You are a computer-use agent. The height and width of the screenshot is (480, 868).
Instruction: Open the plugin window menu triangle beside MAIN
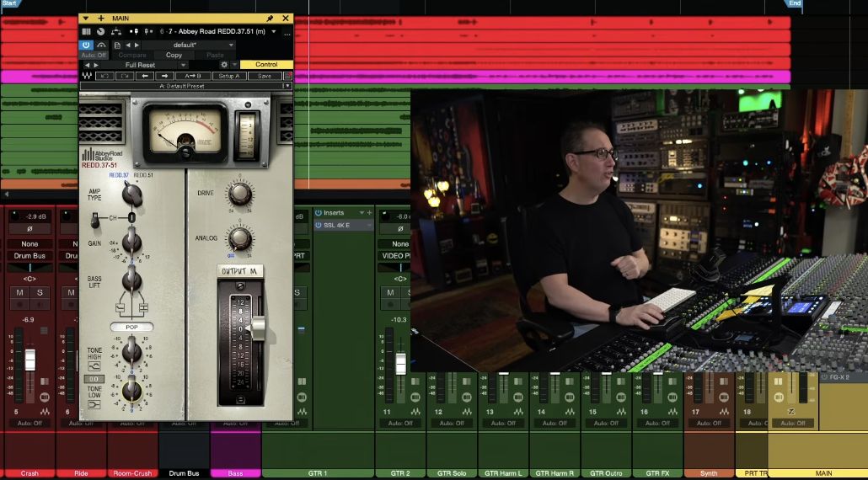click(x=86, y=19)
